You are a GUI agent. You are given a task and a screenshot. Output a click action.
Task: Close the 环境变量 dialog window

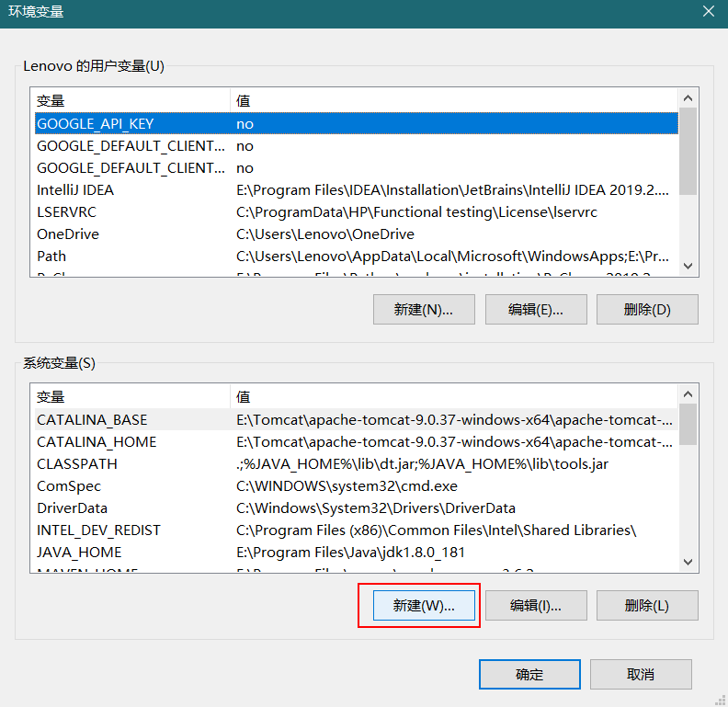(709, 11)
